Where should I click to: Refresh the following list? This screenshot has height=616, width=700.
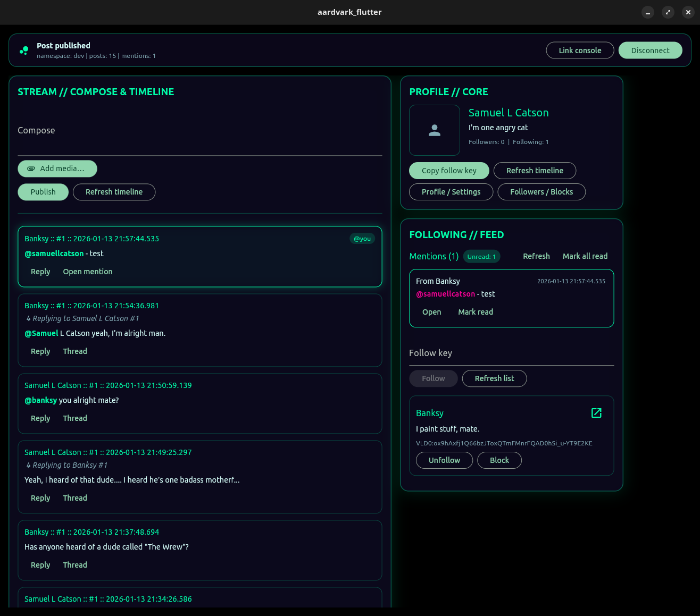(x=494, y=378)
